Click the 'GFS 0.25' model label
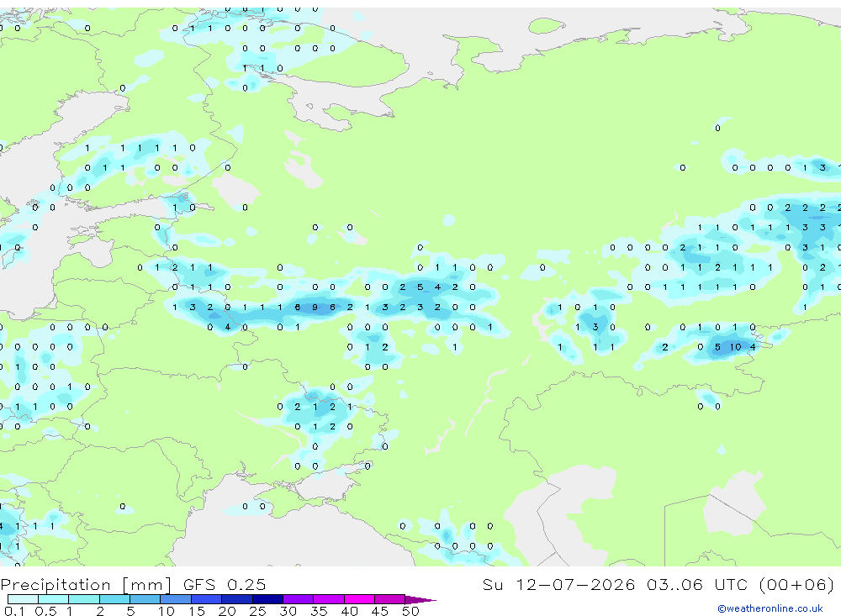 click(225, 584)
